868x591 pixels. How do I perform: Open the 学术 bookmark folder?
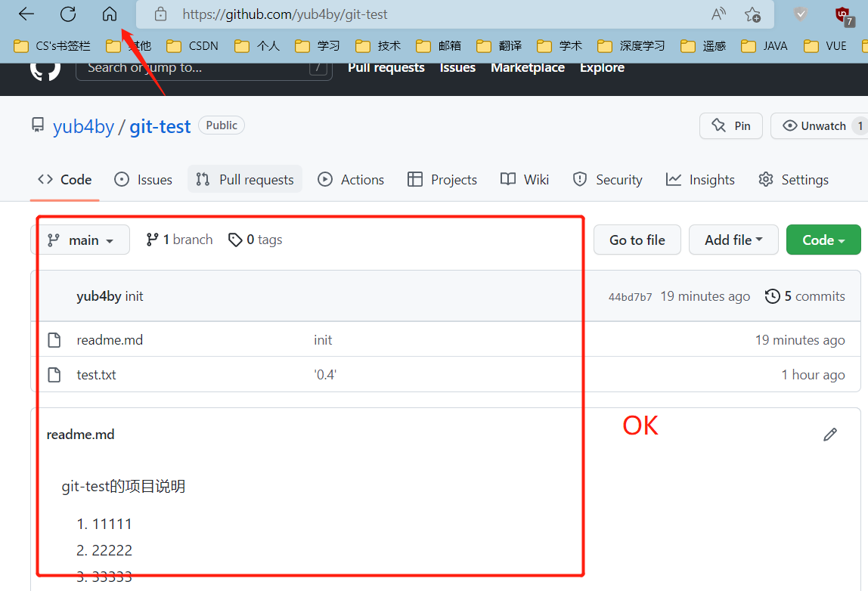pos(559,46)
